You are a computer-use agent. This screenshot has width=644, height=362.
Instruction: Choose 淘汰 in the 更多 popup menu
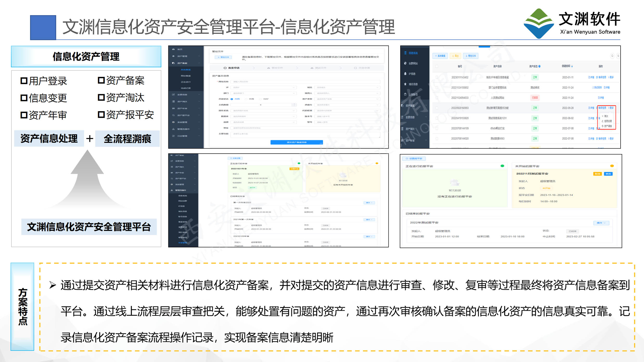605,116
